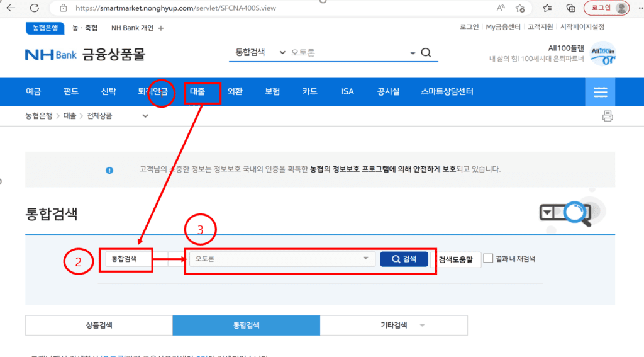Click the browser address bar URL
The height and width of the screenshot is (357, 644).
click(176, 8)
